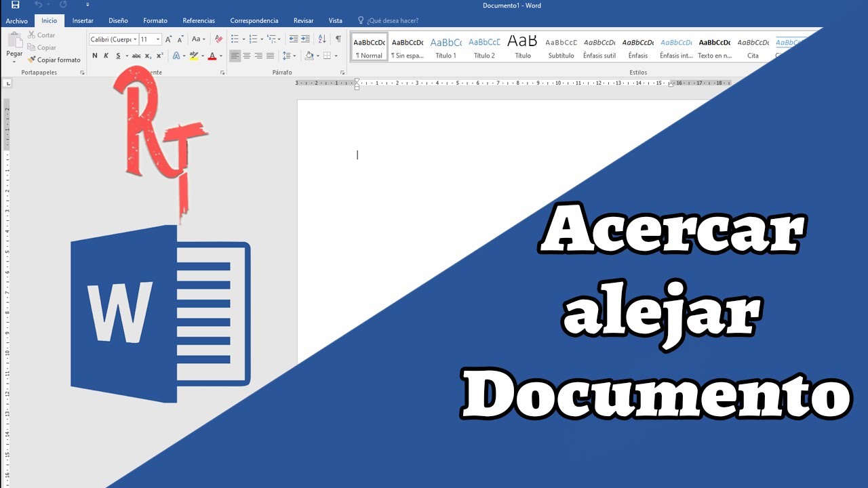This screenshot has width=868, height=488.
Task: Toggle underline (S) formatting
Action: (118, 56)
